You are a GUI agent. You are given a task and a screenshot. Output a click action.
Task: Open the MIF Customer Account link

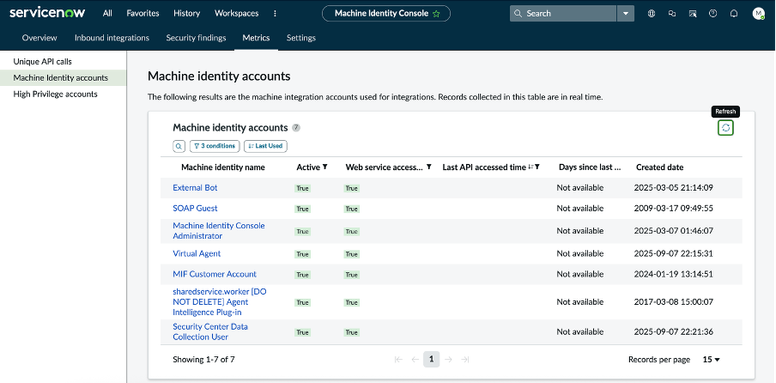pyautogui.click(x=214, y=274)
